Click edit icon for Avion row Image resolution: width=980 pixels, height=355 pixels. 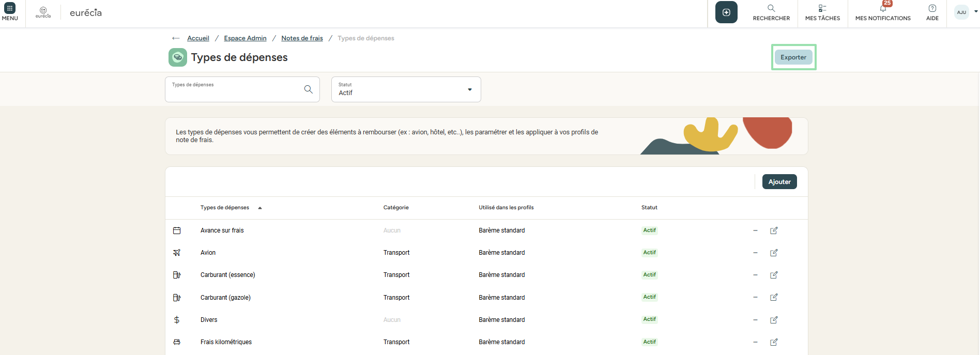(774, 253)
